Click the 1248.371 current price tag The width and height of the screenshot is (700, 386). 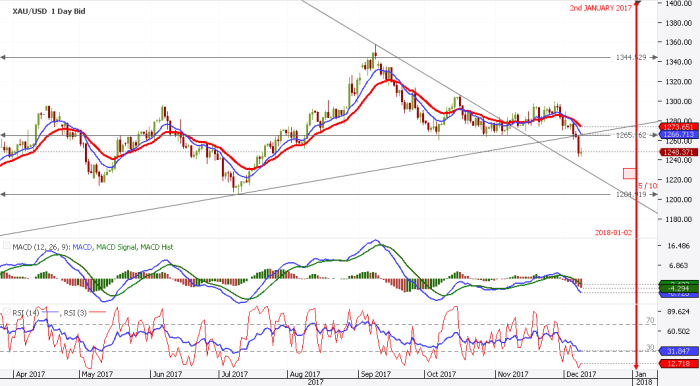[x=679, y=152]
